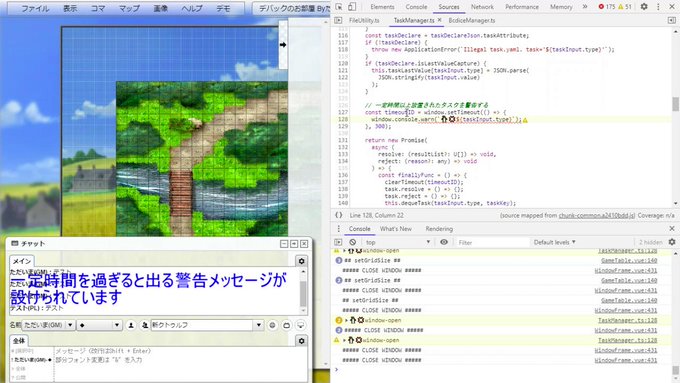Open the 新クトゥルフ dice system dropdown
Screen dimensions: 680x383
[207, 325]
